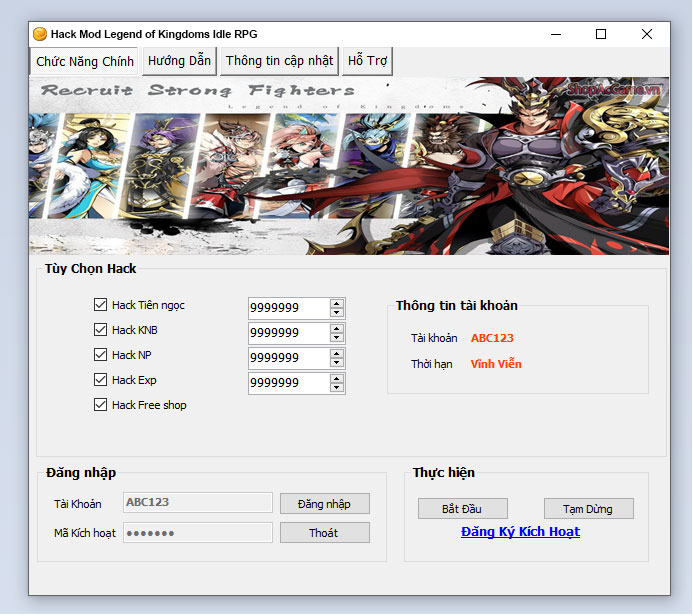
Task: Increase the Hack NP value with up arrow
Action: pyautogui.click(x=337, y=354)
